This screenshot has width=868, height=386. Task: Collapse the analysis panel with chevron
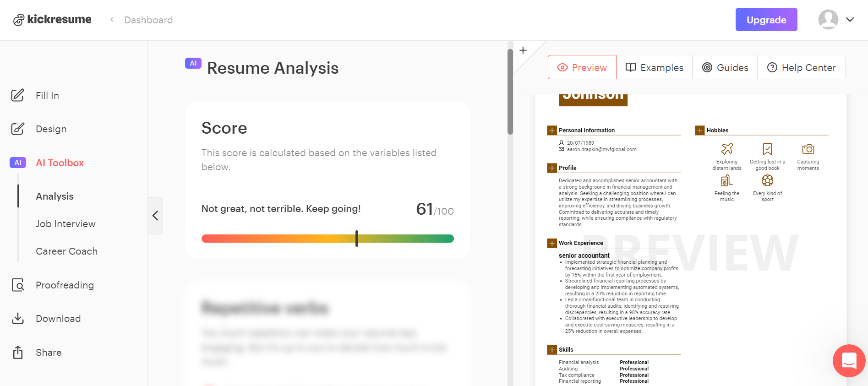(x=155, y=216)
